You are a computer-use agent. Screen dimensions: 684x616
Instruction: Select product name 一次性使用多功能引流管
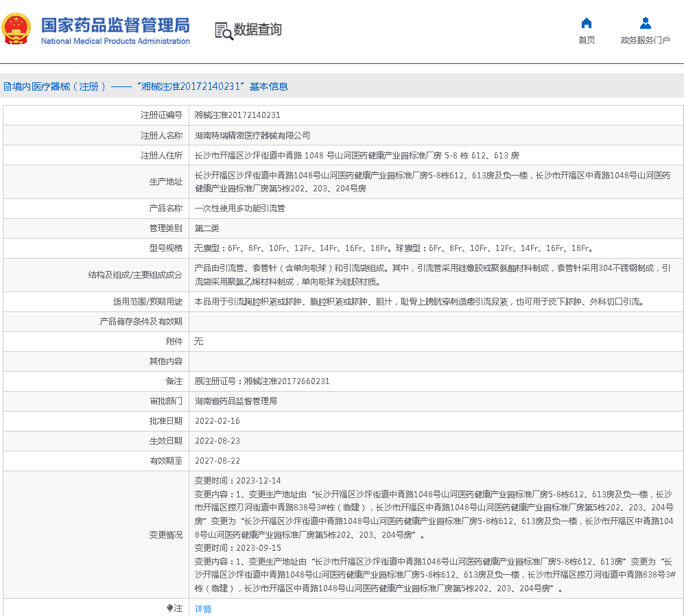(239, 208)
